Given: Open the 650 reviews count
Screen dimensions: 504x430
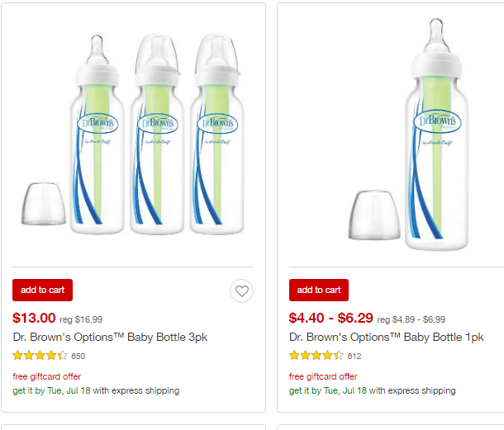Looking at the screenshot, I should click(78, 357).
